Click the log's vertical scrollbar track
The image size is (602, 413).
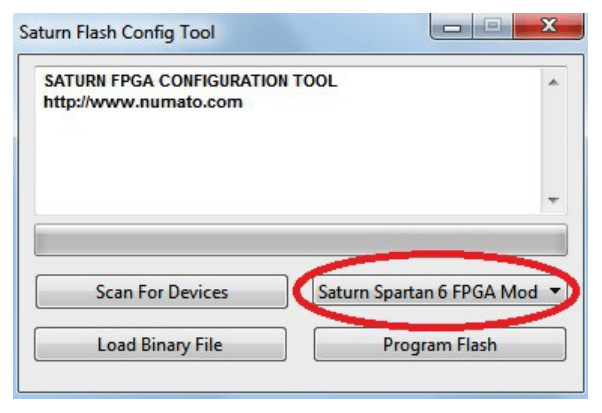pyautogui.click(x=555, y=140)
